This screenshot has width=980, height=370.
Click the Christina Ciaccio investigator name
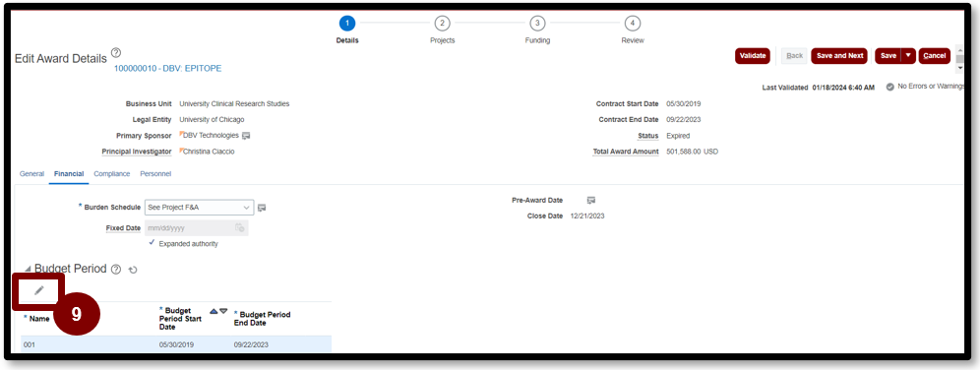coord(209,152)
